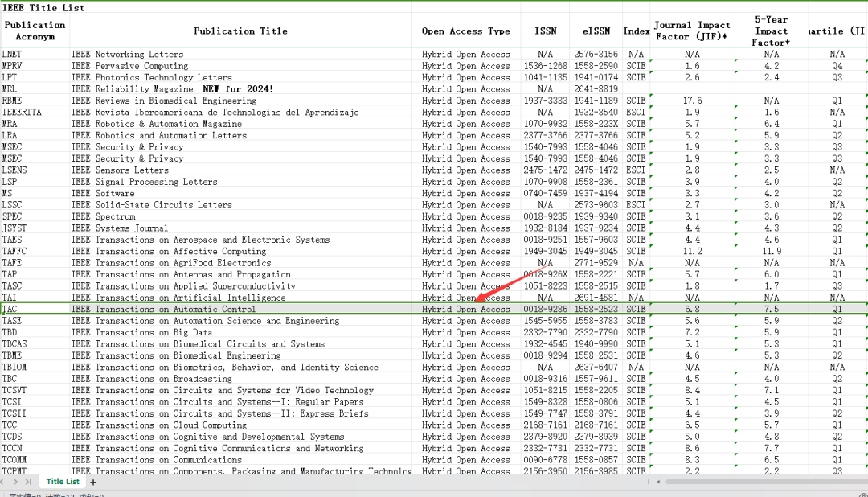Image resolution: width=868 pixels, height=497 pixels.
Task: Jump to the last sheet using the arrow-bar icon
Action: 27,482
